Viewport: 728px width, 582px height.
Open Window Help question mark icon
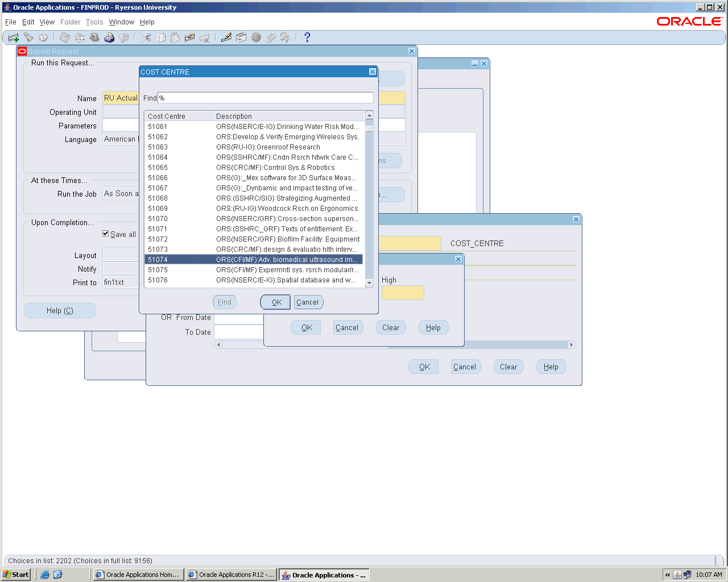click(x=307, y=38)
